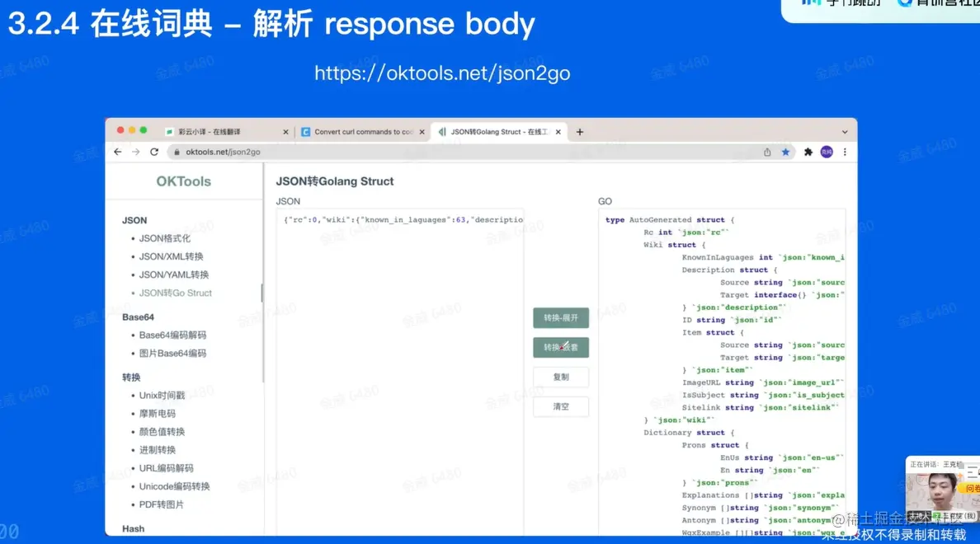This screenshot has width=980, height=544.
Task: Open Base64编码解码 tool
Action: pos(172,335)
